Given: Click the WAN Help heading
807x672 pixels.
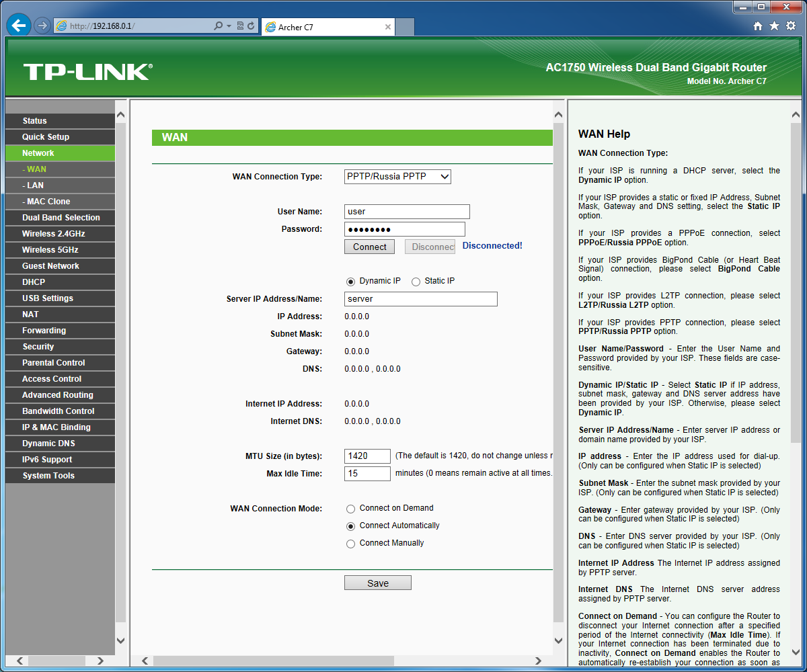Looking at the screenshot, I should 604,134.
